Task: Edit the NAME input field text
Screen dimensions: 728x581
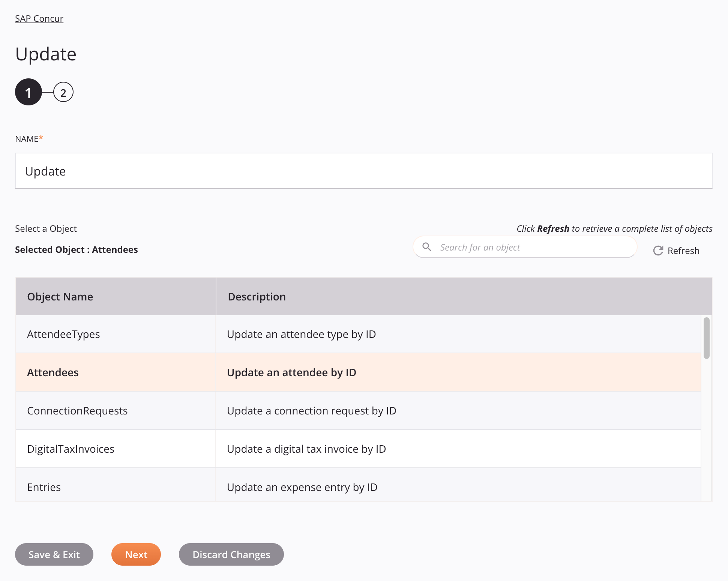Action: (363, 171)
